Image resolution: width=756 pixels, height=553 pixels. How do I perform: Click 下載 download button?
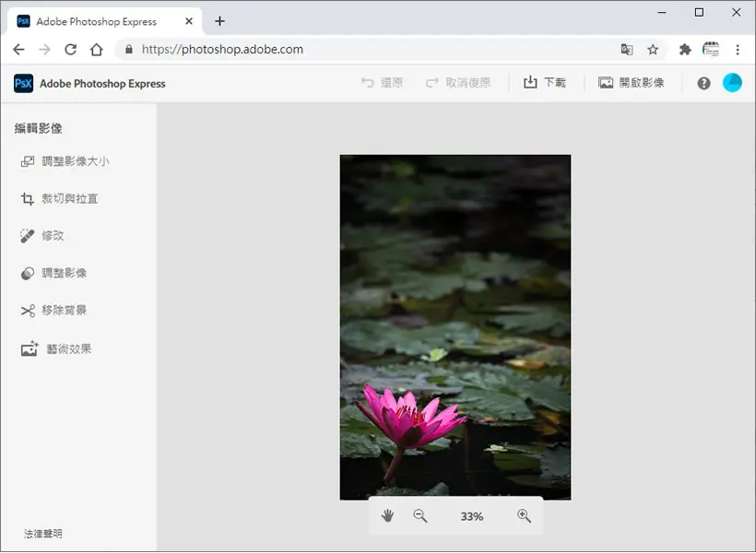click(x=545, y=82)
